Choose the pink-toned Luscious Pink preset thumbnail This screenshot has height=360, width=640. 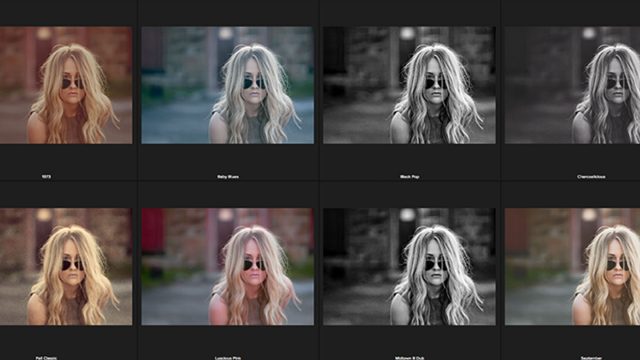pos(228,267)
